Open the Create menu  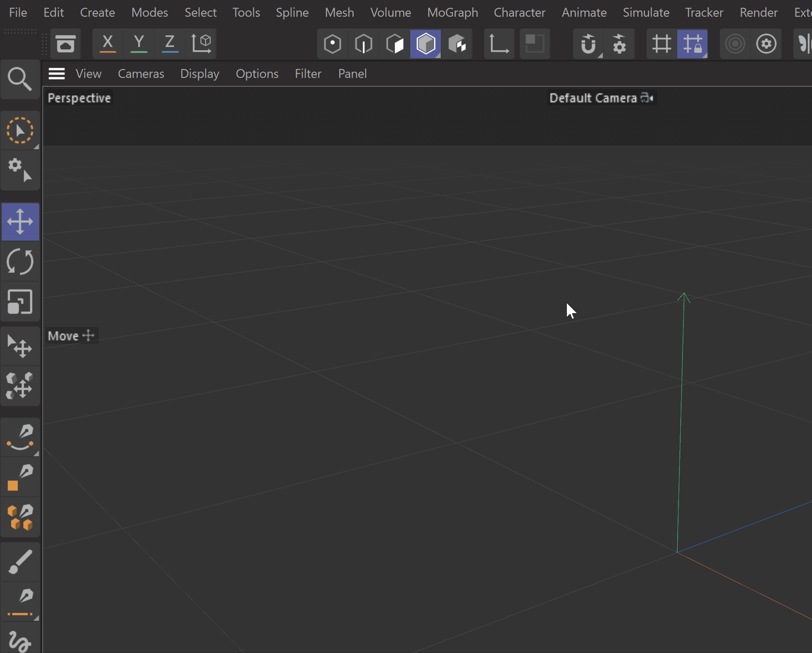(97, 12)
